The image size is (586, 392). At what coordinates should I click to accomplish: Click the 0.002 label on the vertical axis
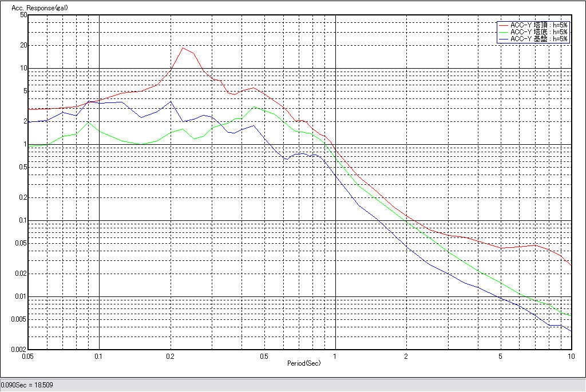[x=20, y=349]
